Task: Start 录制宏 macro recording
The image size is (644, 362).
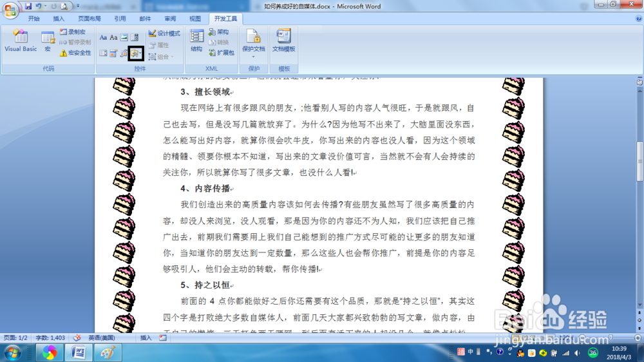Action: tap(73, 32)
